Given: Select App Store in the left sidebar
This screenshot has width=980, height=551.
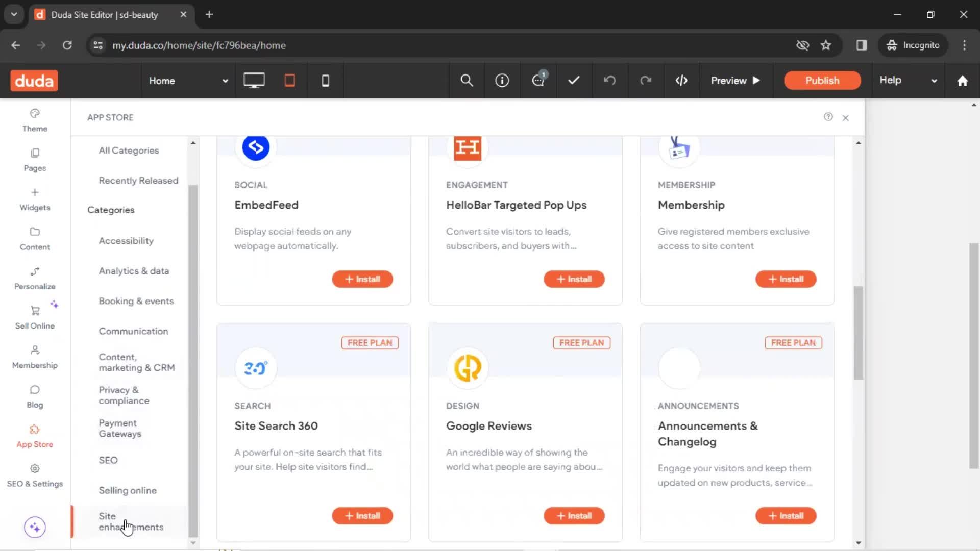Looking at the screenshot, I should coord(35,436).
